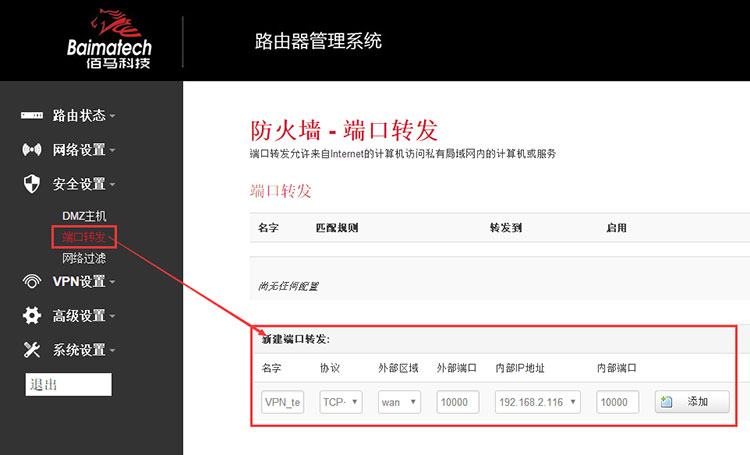This screenshot has width=750, height=455.
Task: Expand the 路由状态 menu
Action: coord(84,115)
